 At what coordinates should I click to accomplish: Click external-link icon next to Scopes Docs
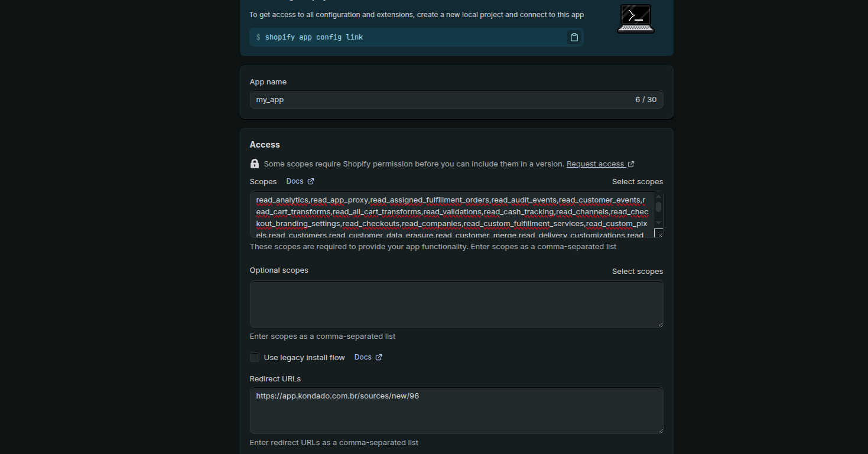(311, 181)
